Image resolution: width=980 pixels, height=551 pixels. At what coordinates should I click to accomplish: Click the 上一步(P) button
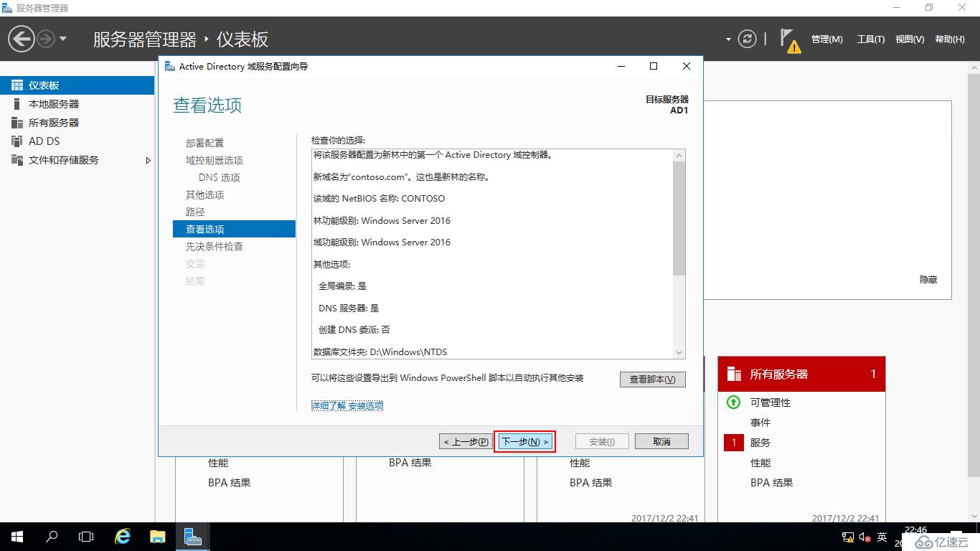coord(466,441)
